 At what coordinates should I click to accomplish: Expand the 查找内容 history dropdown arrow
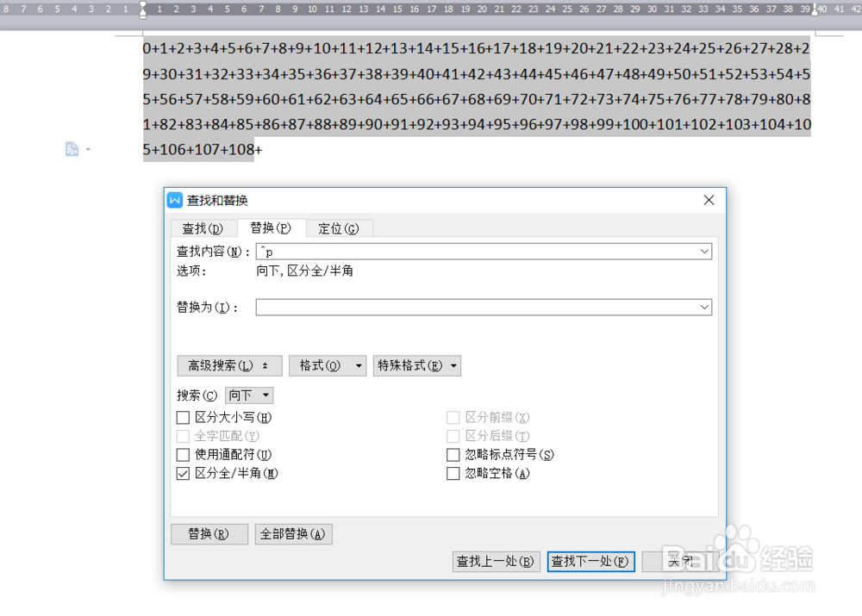pos(704,252)
